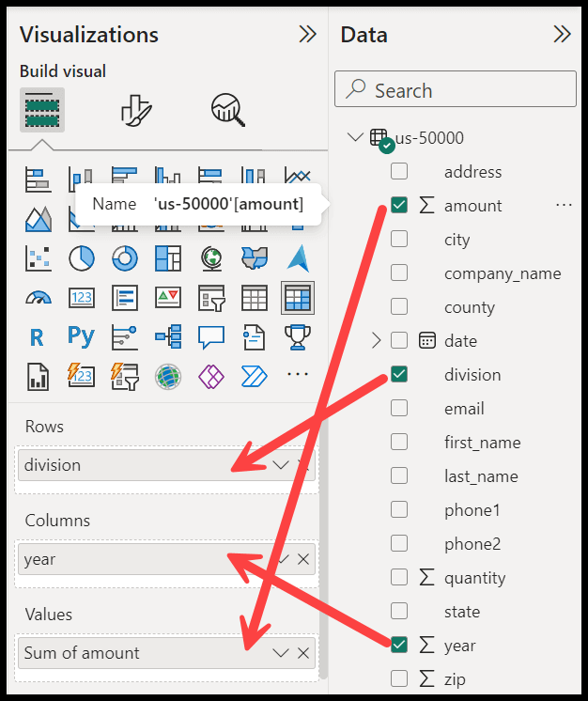Open the Analytics magnifier tab
The height and width of the screenshot is (701, 588).
coord(228,110)
